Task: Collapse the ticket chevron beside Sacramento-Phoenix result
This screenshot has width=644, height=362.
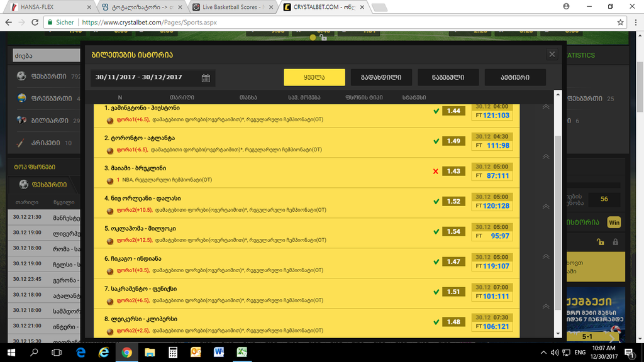Action: click(x=546, y=307)
